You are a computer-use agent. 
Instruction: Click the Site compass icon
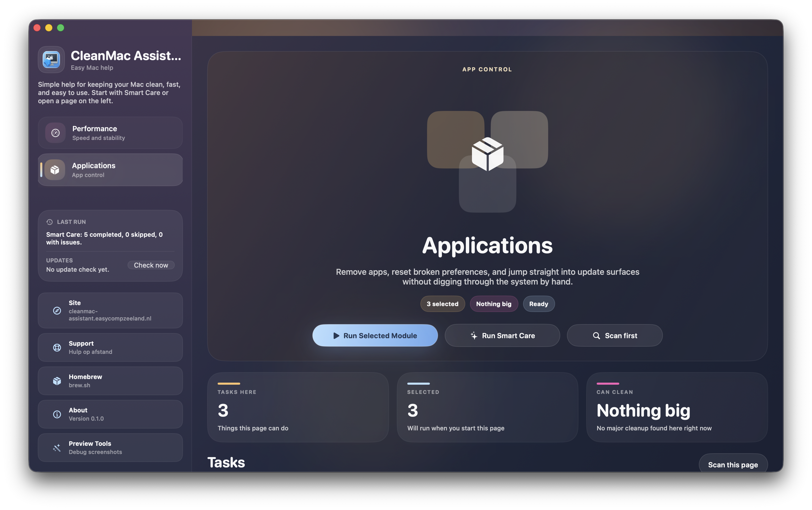tap(57, 311)
